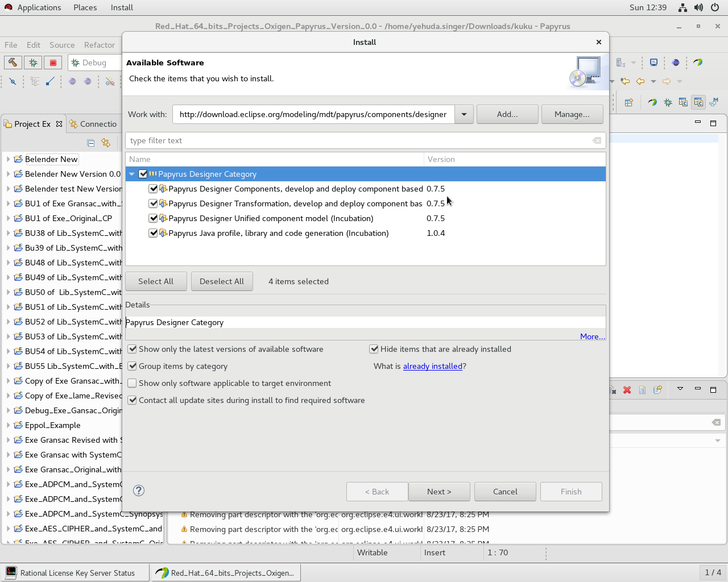The image size is (728, 582).
Task: Click the colored circles filter icon in toolbar
Action: click(x=110, y=81)
